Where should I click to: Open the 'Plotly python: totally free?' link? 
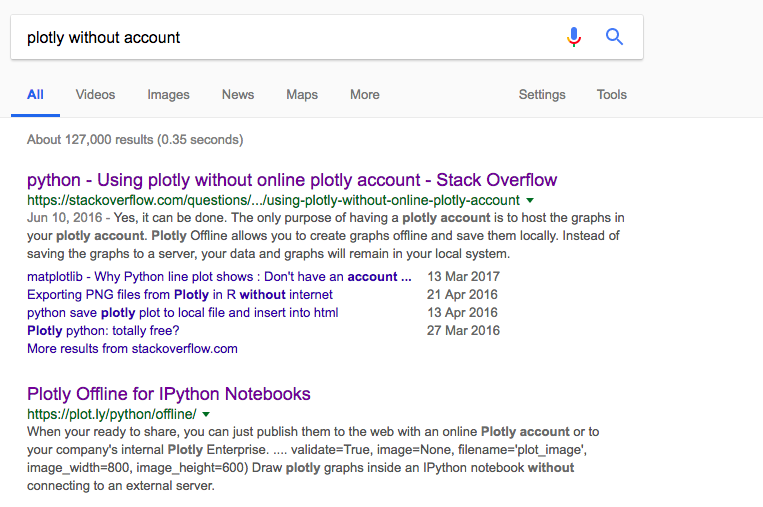pos(103,330)
